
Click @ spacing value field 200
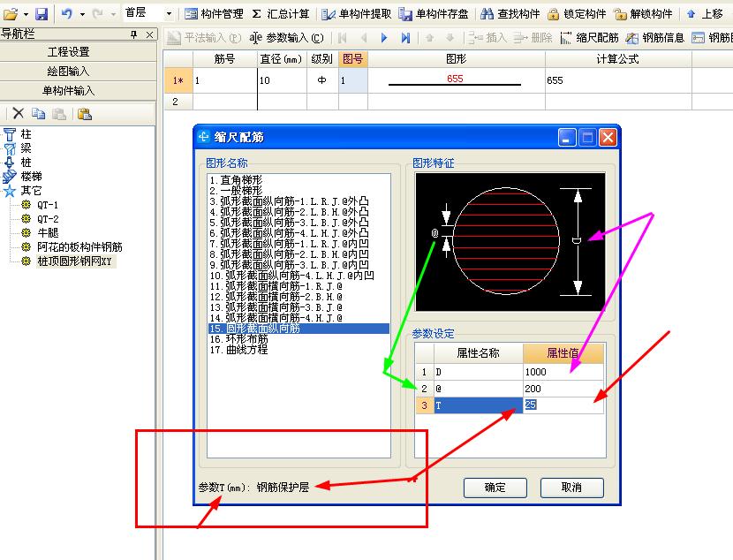coord(563,389)
